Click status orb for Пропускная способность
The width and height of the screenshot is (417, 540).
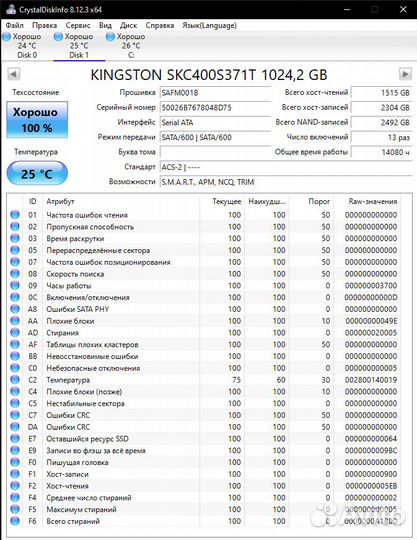15,227
